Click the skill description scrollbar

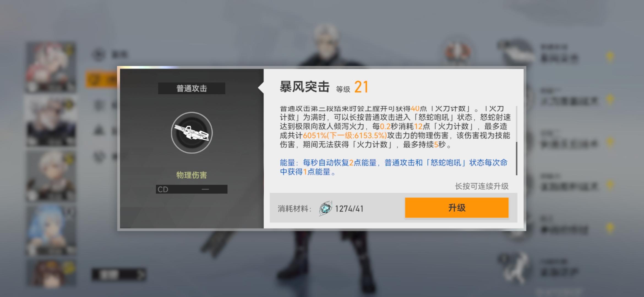pyautogui.click(x=516, y=141)
